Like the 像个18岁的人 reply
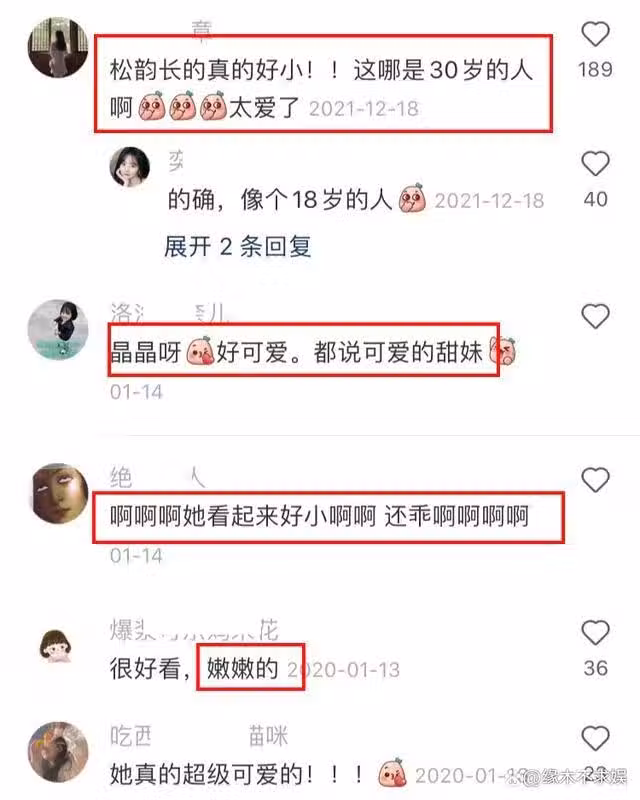This screenshot has height=800, width=640. tap(596, 164)
